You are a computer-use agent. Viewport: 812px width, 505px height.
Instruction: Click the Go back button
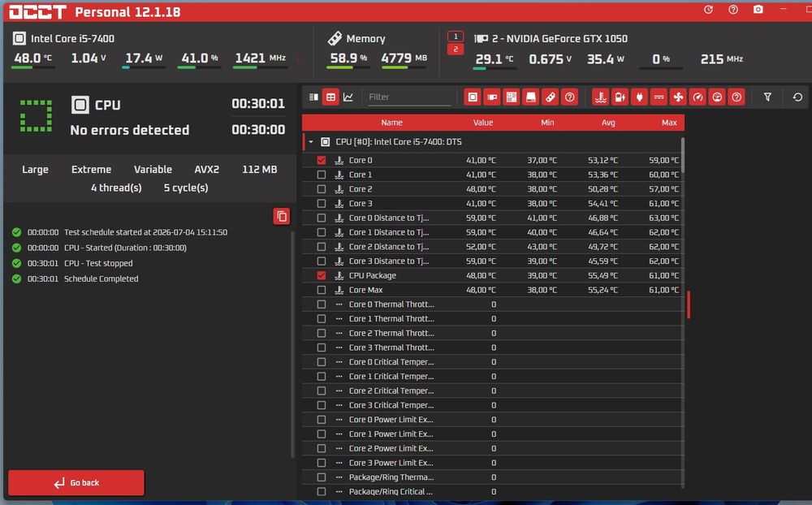76,483
